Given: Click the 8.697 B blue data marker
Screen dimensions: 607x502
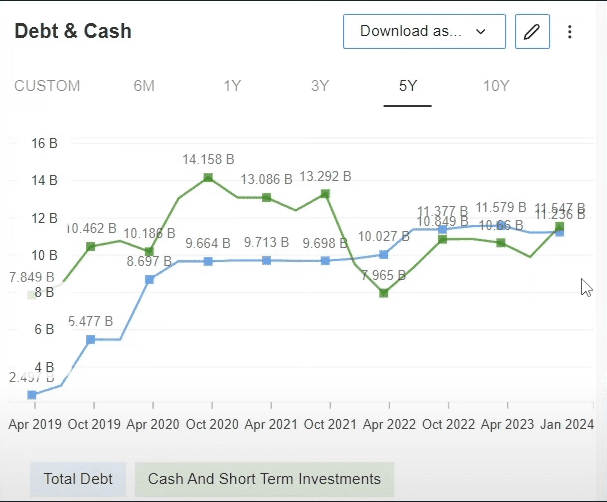Looking at the screenshot, I should coord(150,279).
